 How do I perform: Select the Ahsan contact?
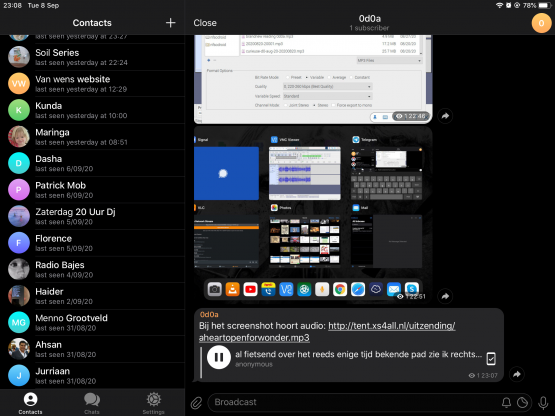click(92, 349)
